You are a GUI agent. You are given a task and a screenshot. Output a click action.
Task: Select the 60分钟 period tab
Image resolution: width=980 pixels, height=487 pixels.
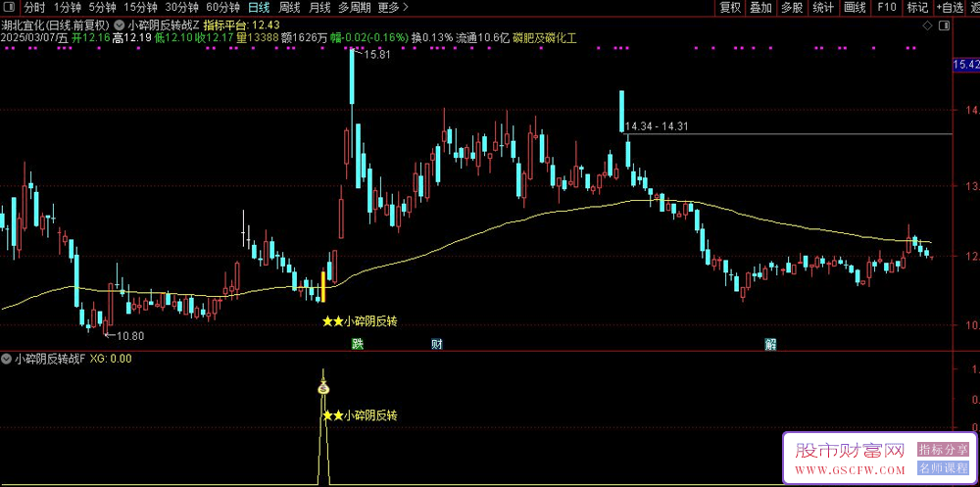point(223,8)
